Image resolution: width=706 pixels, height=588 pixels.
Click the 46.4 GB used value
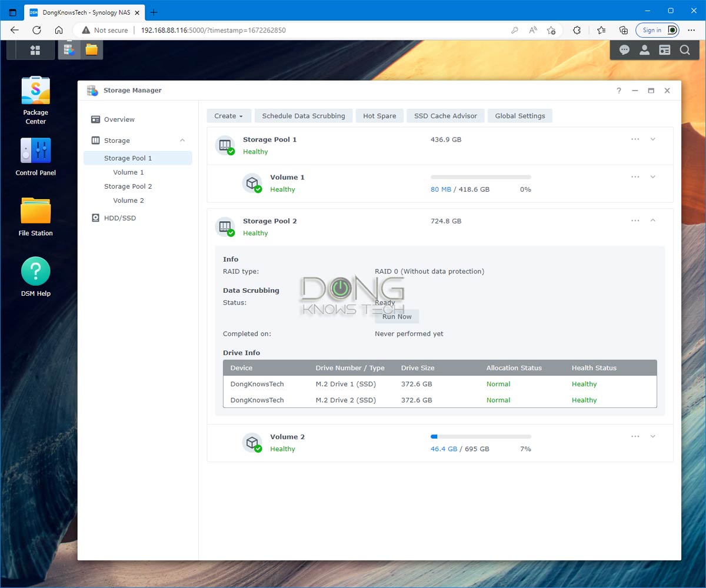(444, 449)
